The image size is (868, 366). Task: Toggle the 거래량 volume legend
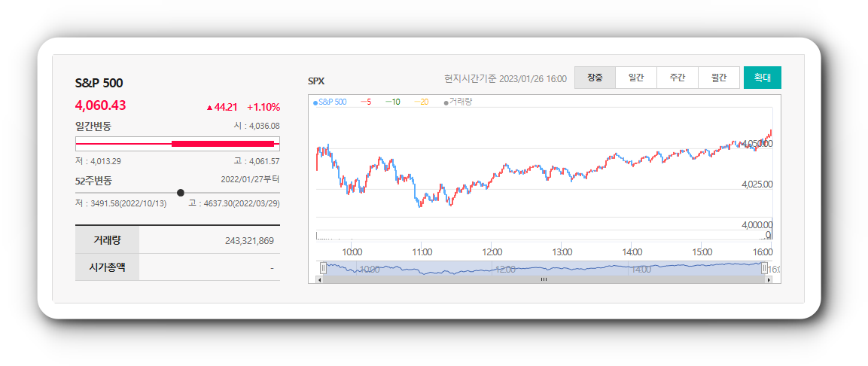(458, 102)
